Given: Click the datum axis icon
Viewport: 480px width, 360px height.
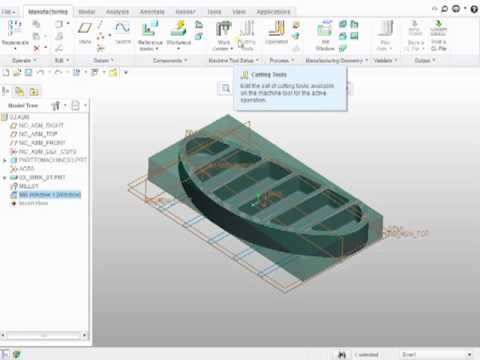Looking at the screenshot, I should coord(100,24).
